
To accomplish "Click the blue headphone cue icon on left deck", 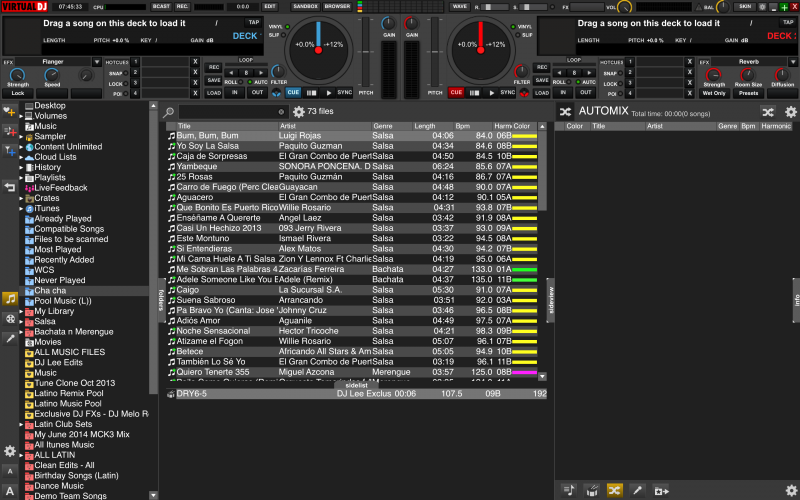I will click(276, 93).
